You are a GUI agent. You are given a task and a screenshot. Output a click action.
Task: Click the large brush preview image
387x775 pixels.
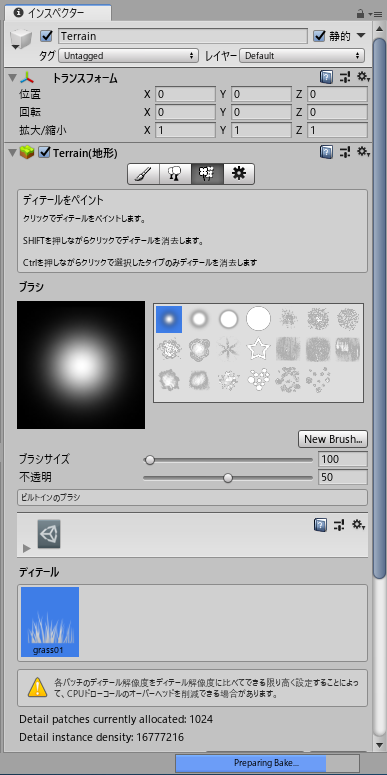pos(81,365)
